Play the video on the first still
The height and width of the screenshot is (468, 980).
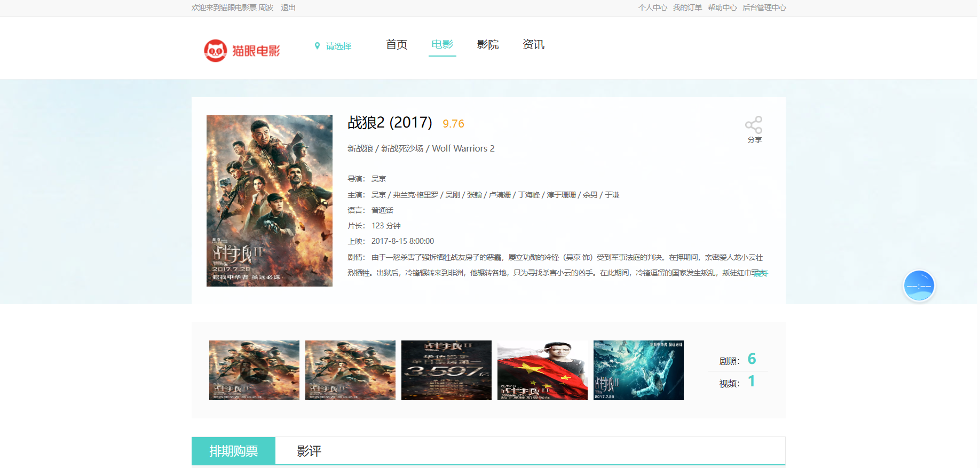(x=254, y=370)
